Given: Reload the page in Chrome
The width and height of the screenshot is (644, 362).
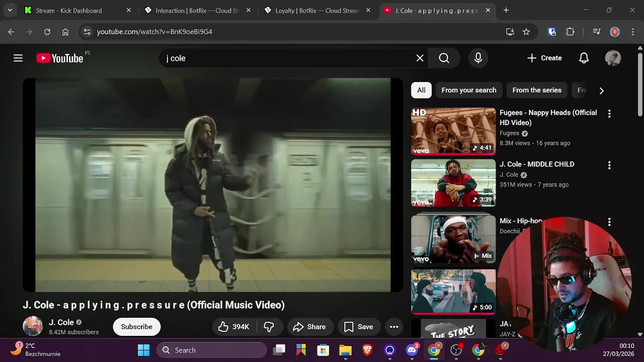Looking at the screenshot, I should point(47,32).
